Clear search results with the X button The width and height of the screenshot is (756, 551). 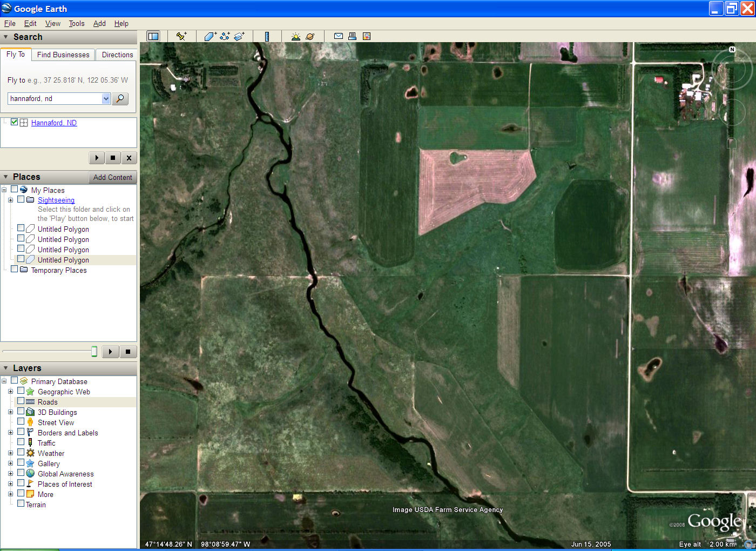pos(129,158)
